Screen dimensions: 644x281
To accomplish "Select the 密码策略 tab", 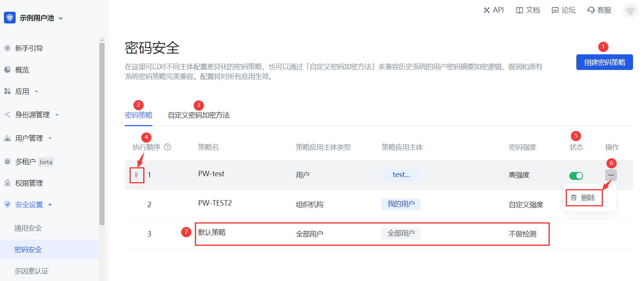I will [139, 115].
